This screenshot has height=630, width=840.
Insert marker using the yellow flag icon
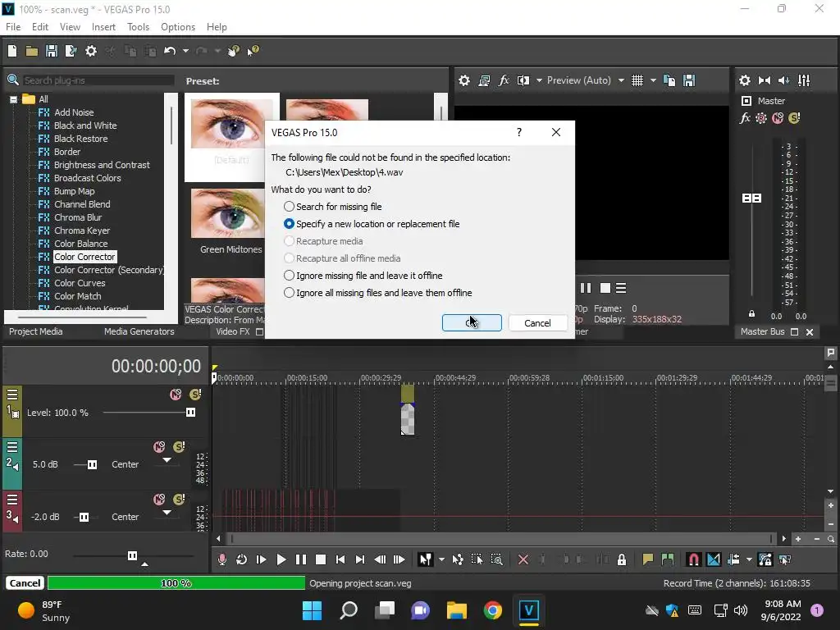point(648,559)
